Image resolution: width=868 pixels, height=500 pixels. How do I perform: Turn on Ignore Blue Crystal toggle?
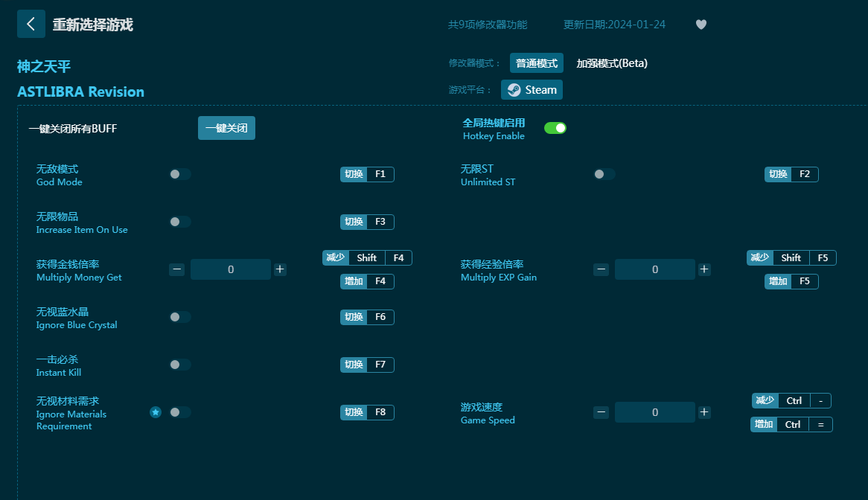(x=180, y=317)
